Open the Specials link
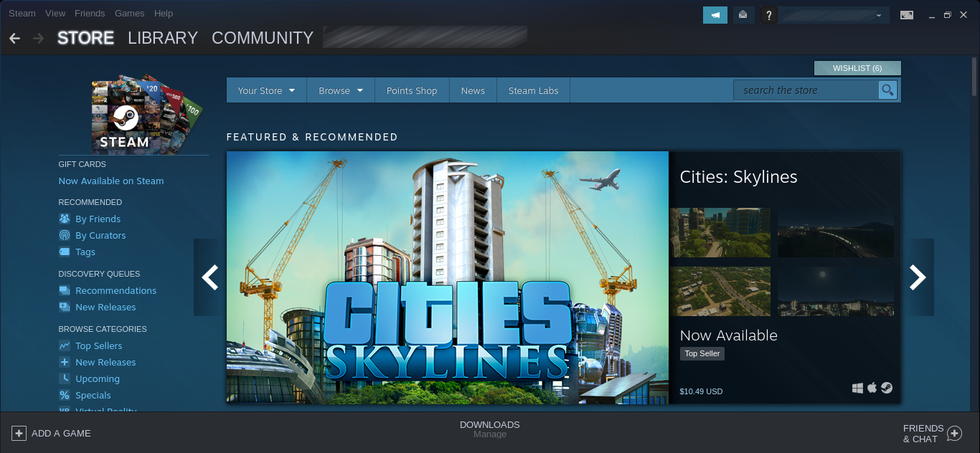Image resolution: width=980 pixels, height=453 pixels. 93,395
